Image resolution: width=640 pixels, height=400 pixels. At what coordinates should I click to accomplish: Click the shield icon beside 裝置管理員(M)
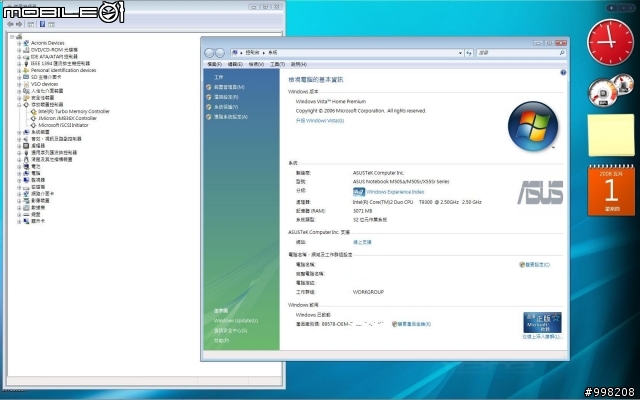tap(209, 87)
